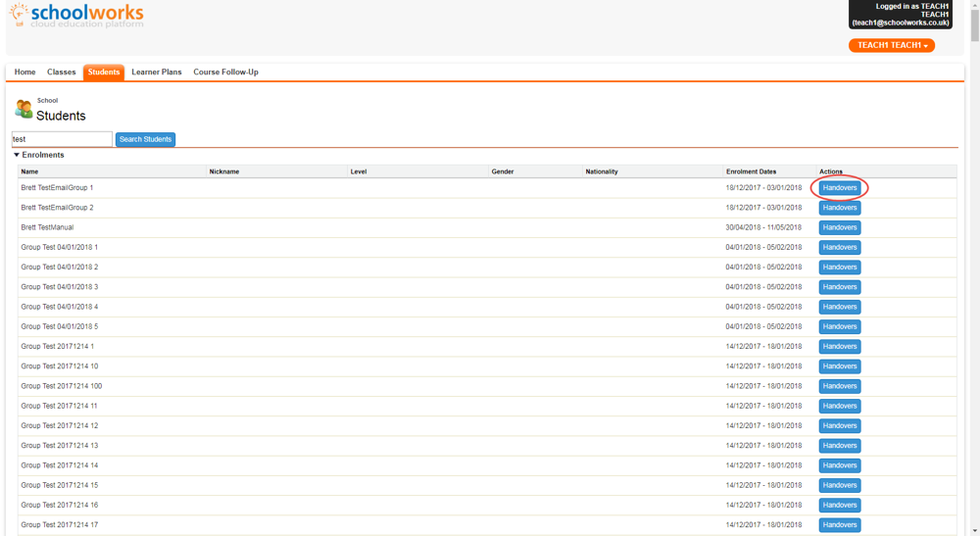
Task: Switch to the Classes tab
Action: click(61, 72)
